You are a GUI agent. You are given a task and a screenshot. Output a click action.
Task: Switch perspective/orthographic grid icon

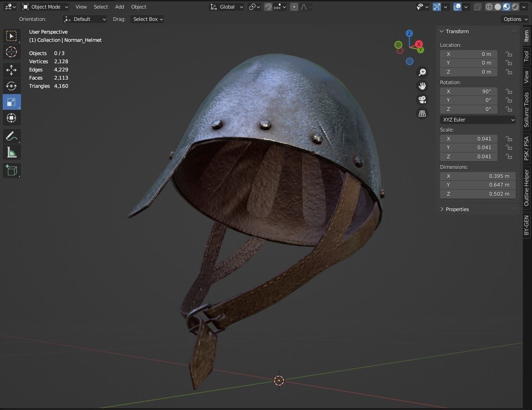point(422,113)
